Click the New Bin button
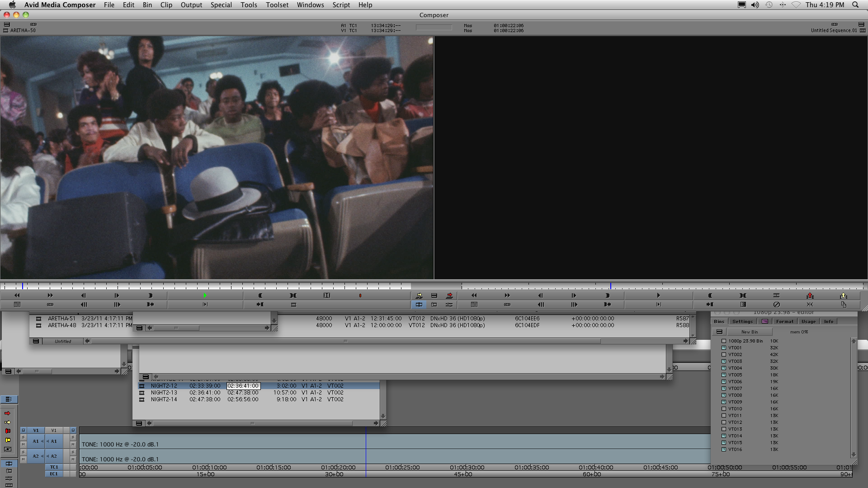The image size is (868, 488). (x=749, y=332)
